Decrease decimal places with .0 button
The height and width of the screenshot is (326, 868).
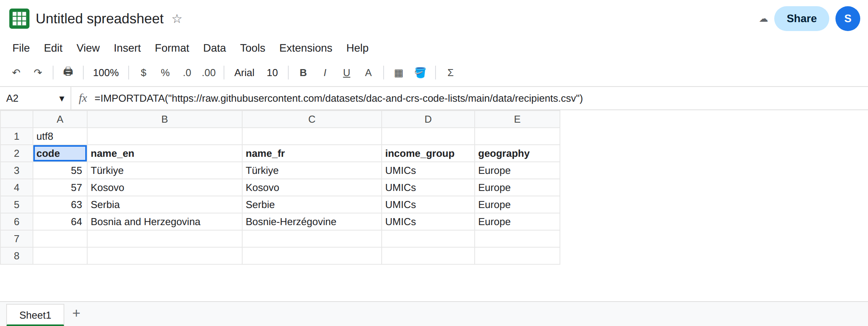pos(187,73)
